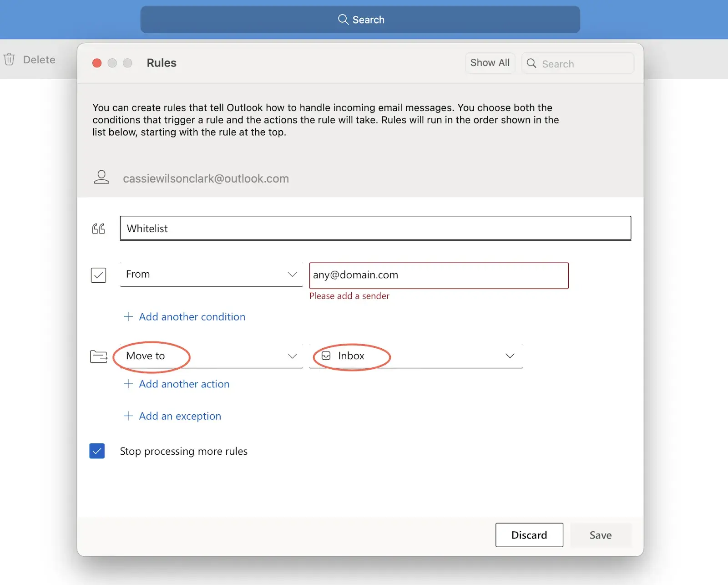Uncheck the From condition checkbox
Image resolution: width=728 pixels, height=585 pixels.
click(x=98, y=275)
